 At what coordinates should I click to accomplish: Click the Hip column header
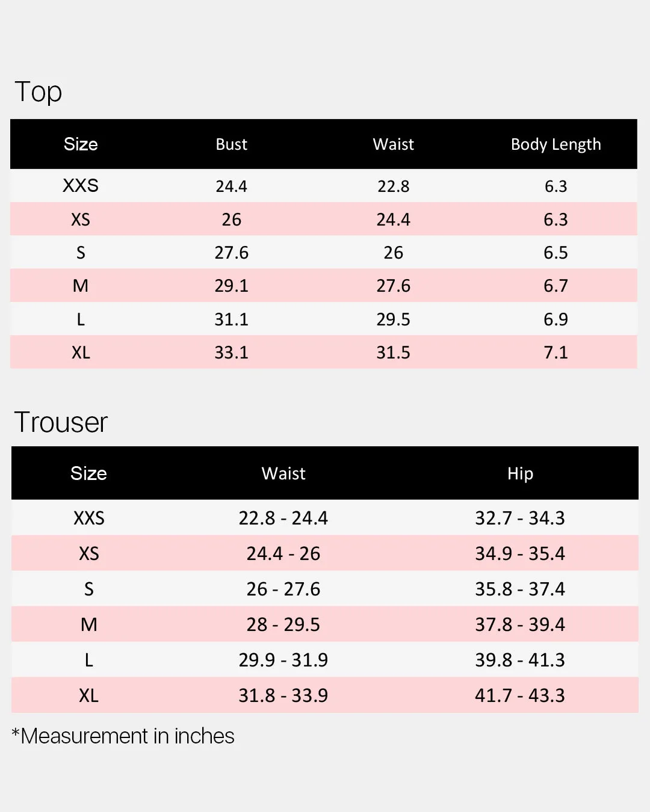(x=521, y=474)
